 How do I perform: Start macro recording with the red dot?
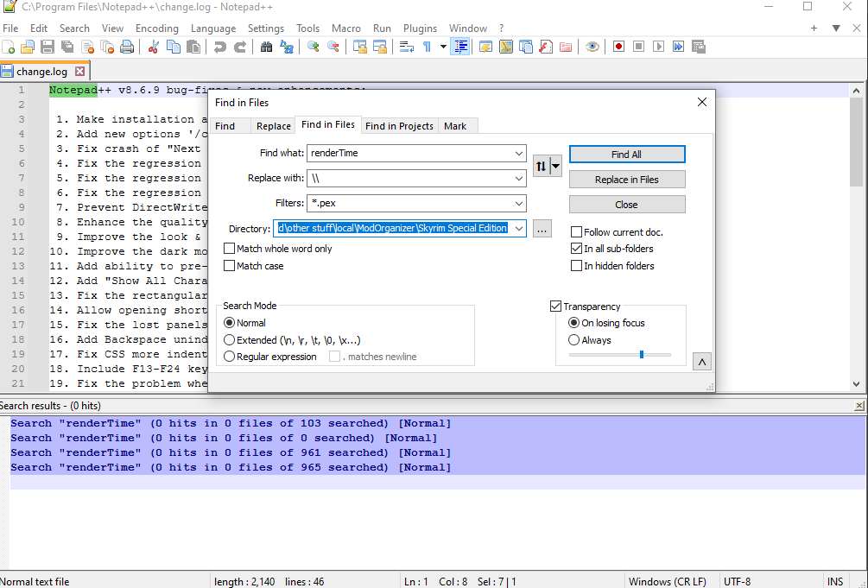pos(619,47)
